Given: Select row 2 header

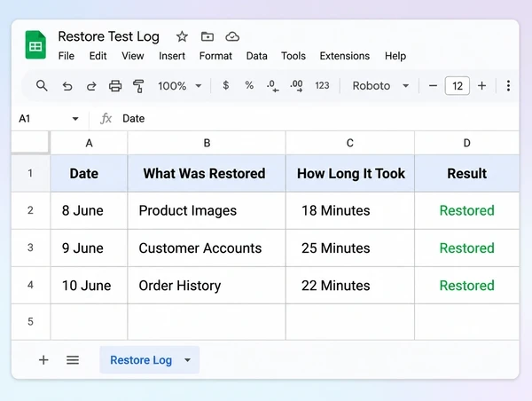Looking at the screenshot, I should 30,210.
